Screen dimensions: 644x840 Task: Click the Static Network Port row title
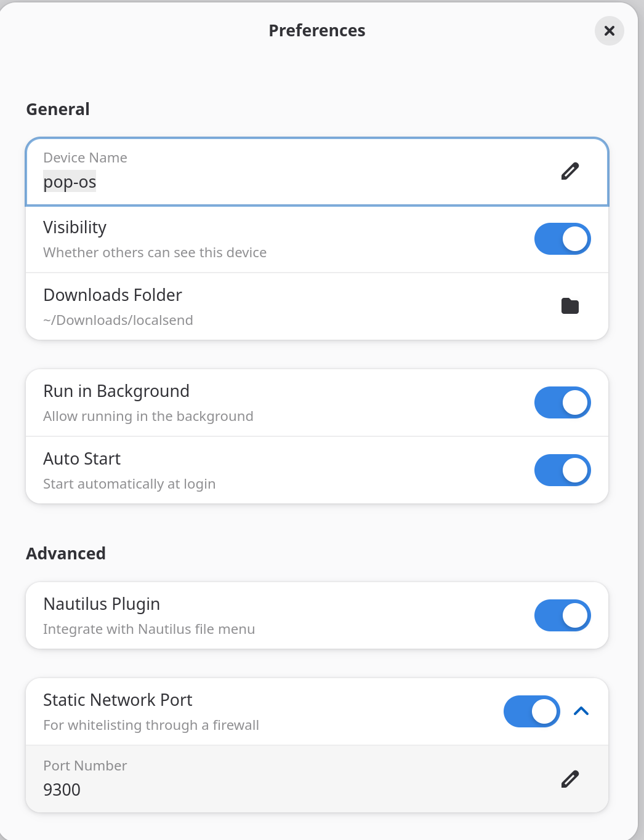tap(118, 700)
